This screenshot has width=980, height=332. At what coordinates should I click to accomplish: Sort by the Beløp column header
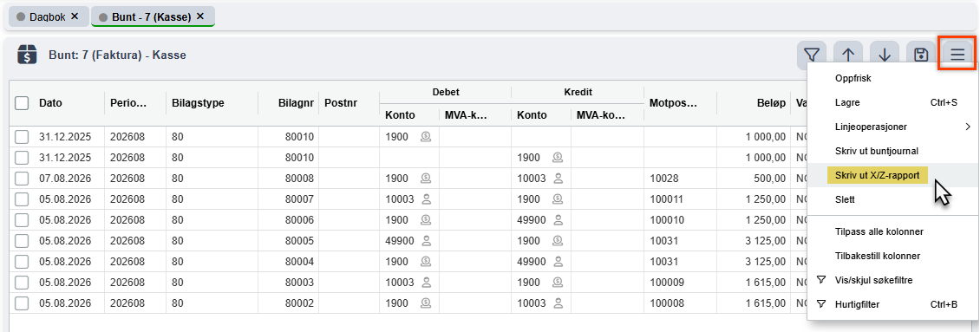tap(770, 103)
